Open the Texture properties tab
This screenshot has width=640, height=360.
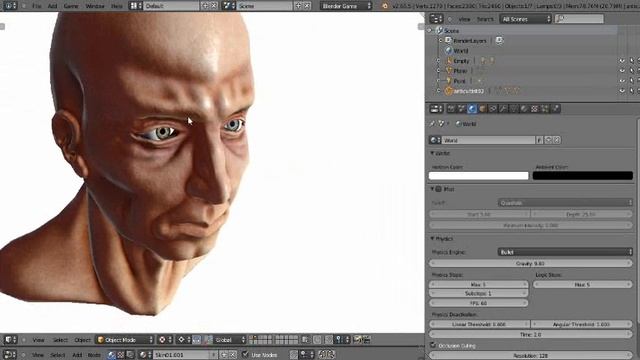click(x=534, y=109)
